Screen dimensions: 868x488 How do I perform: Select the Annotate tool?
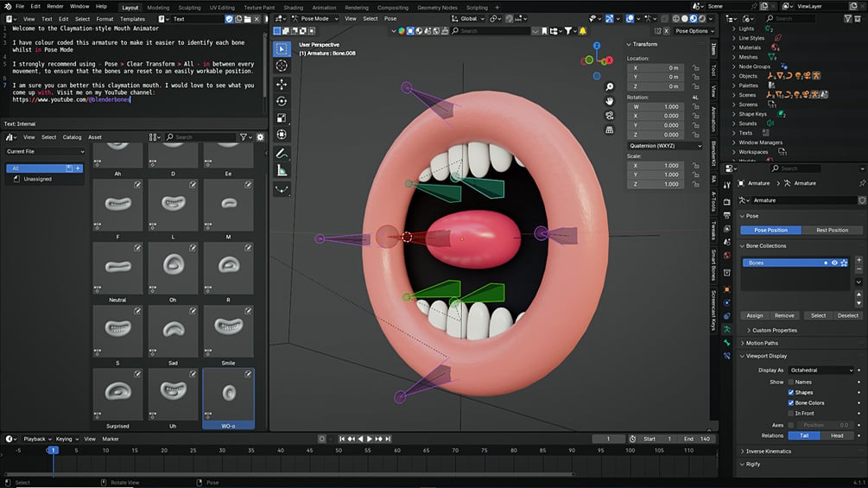click(282, 153)
